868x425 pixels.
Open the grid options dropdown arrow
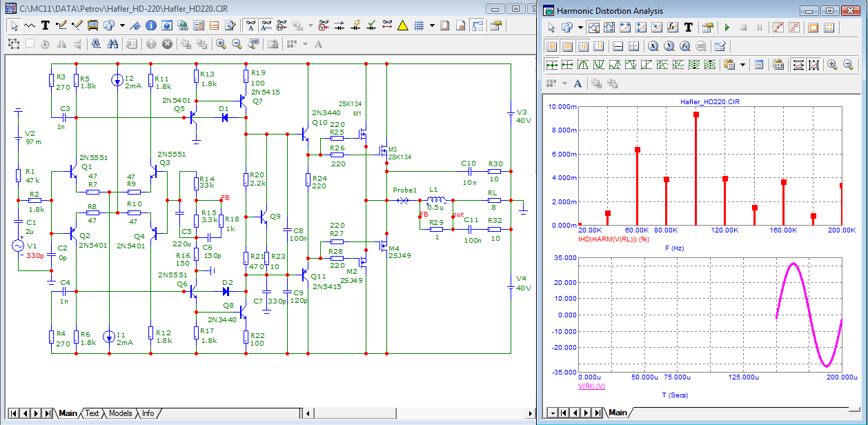(x=432, y=26)
